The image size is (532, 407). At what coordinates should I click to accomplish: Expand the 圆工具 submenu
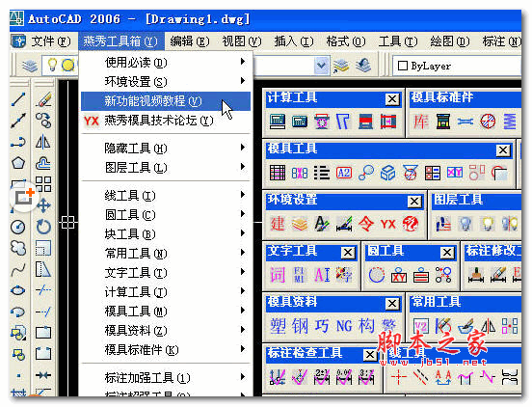(166, 215)
